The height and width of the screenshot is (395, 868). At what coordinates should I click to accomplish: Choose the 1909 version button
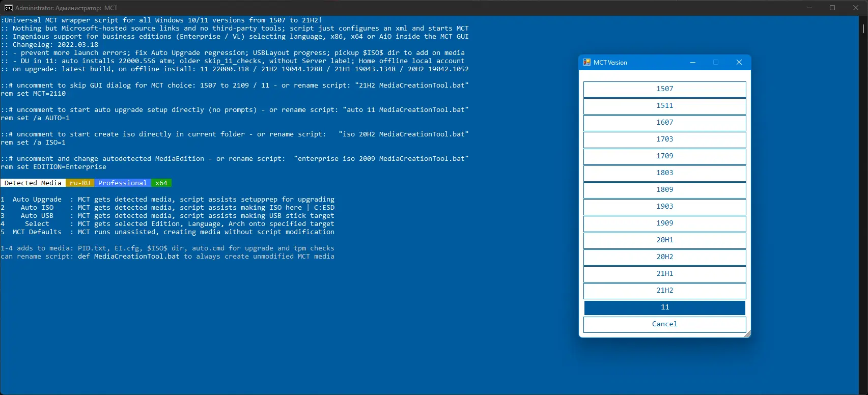(x=664, y=223)
